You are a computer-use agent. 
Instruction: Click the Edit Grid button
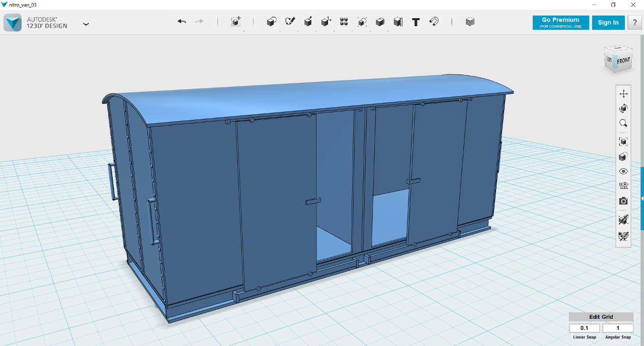coord(601,317)
